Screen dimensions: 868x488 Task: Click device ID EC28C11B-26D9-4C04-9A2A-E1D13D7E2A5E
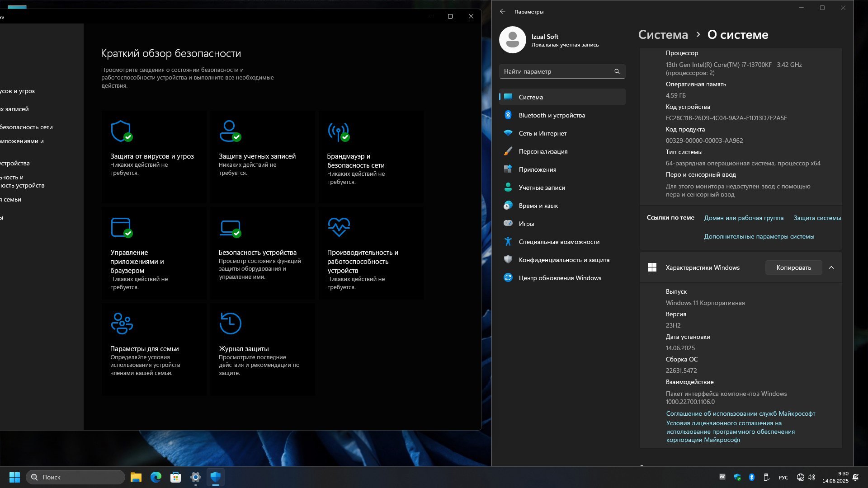point(726,118)
